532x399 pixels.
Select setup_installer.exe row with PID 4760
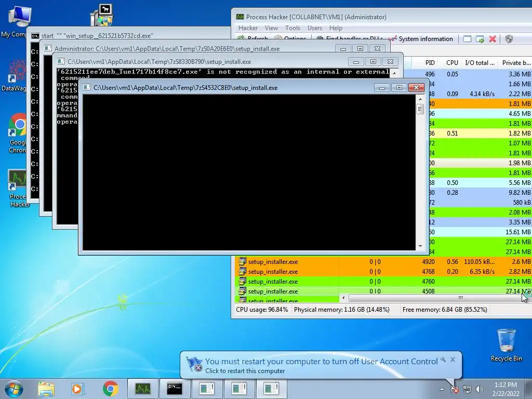coord(383,281)
